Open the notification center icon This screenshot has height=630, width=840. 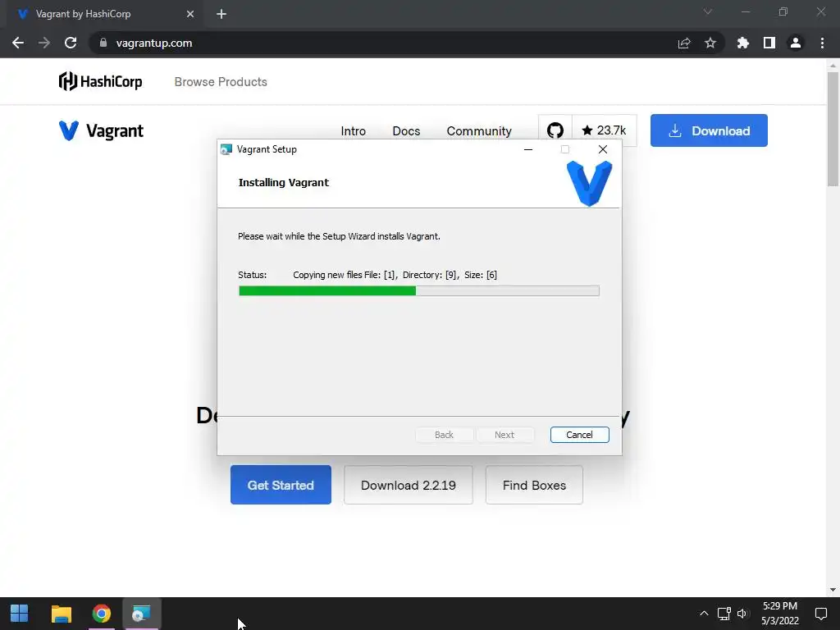pos(820,614)
